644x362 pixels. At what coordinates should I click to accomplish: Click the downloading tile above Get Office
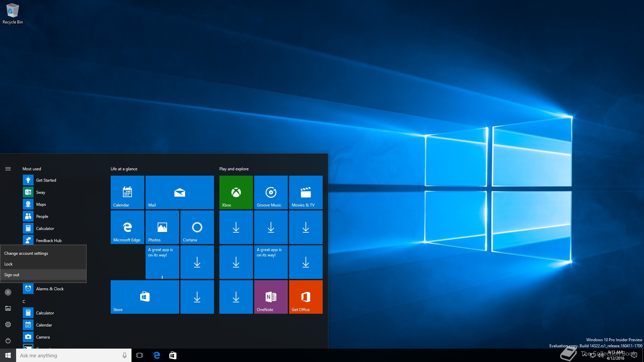coord(306,262)
